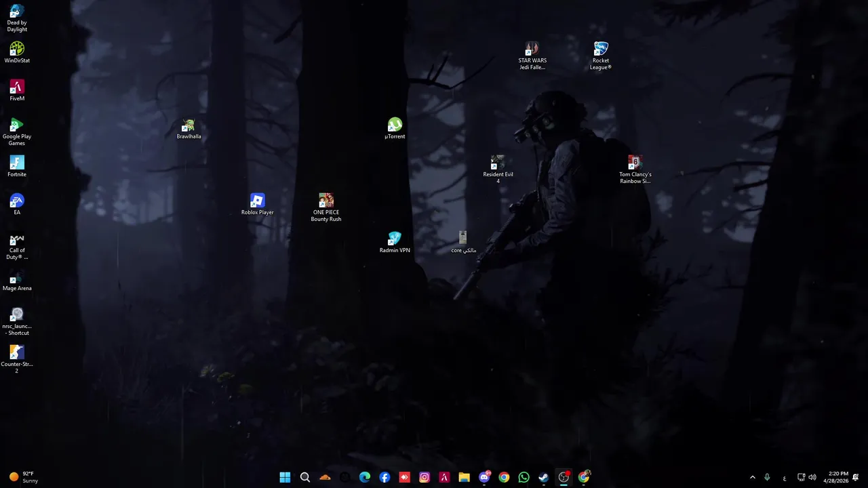Switch the Arabic input language indicator

click(x=785, y=478)
